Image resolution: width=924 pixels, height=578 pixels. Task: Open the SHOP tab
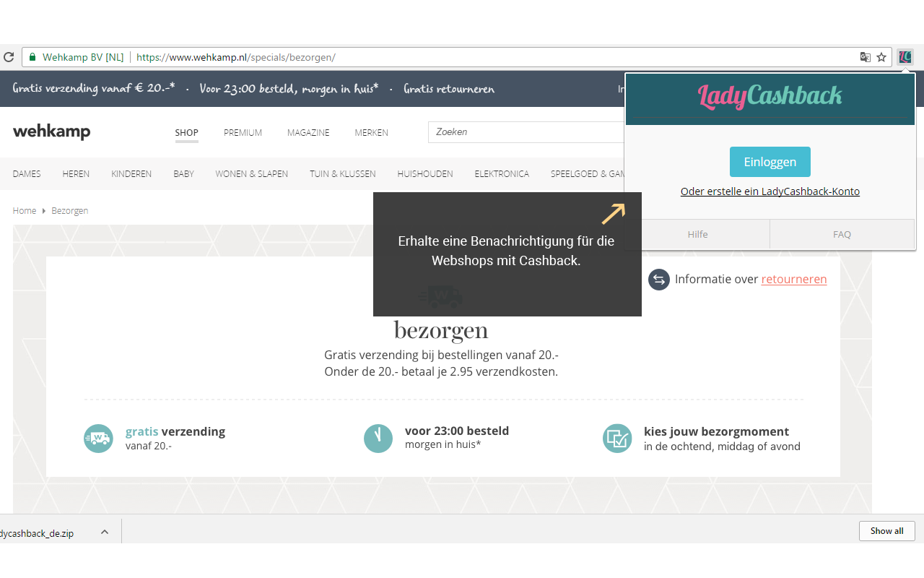pos(187,133)
